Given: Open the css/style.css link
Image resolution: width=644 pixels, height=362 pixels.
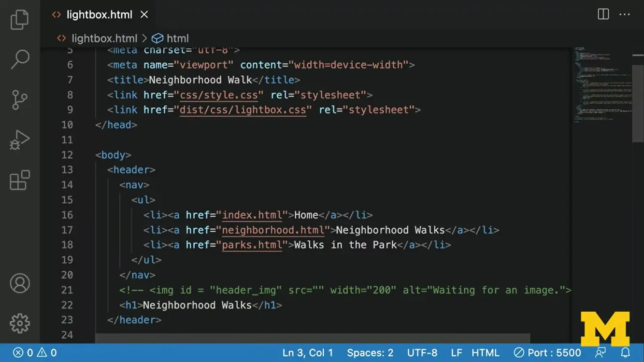Looking at the screenshot, I should [219, 95].
